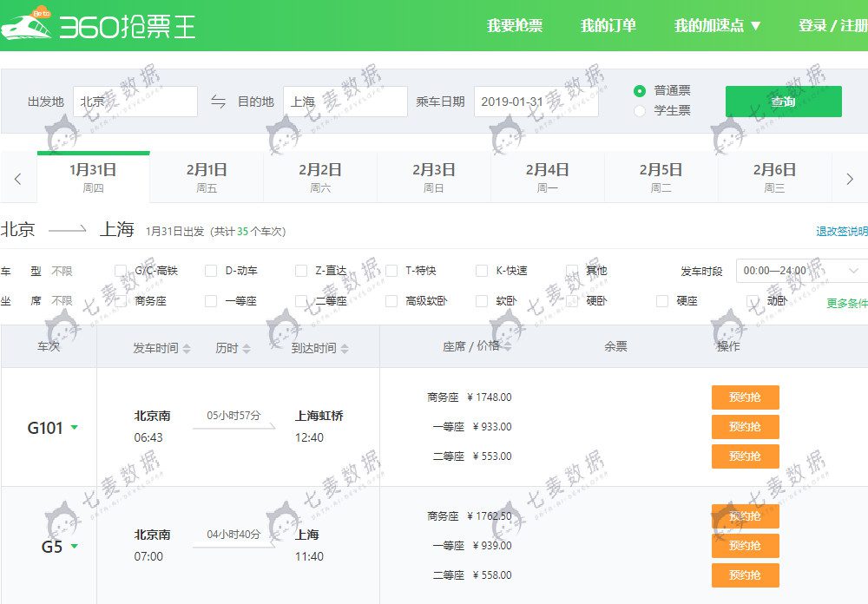Sort trains by 历时 duration

pyautogui.click(x=233, y=348)
